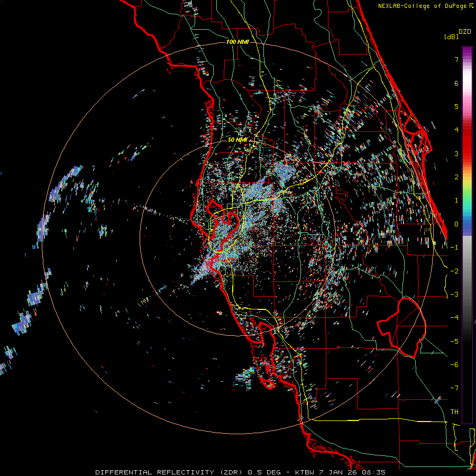Click the 08:35 timestamp
The height and width of the screenshot is (476, 476).
(x=374, y=472)
